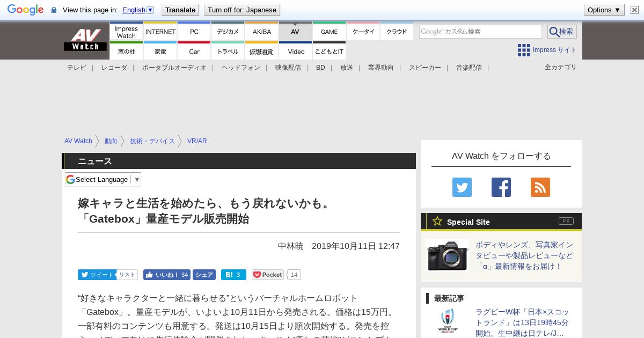Open the 家電 tab
644x338 pixels.
(x=160, y=51)
